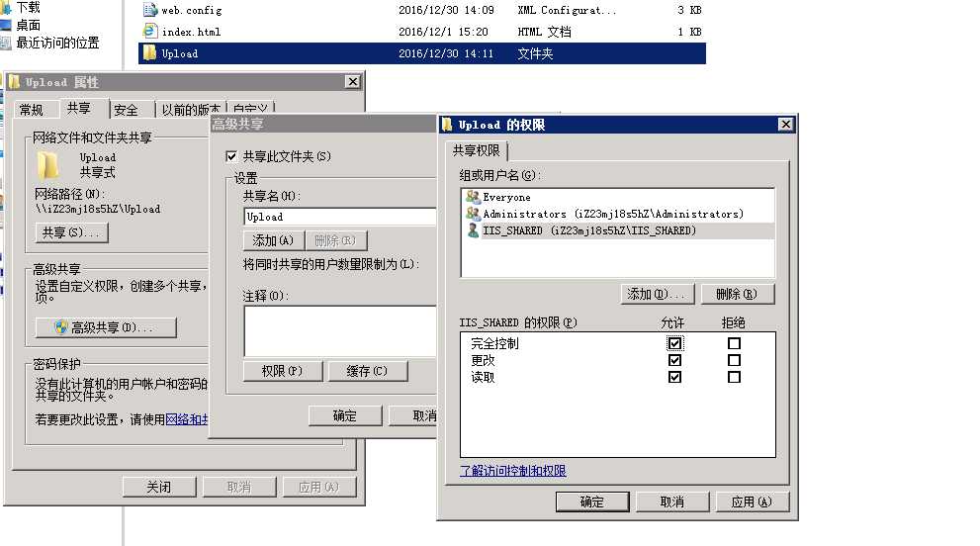Toggle Allow checkbox for 完全控制
This screenshot has width=980, height=546.
coord(674,343)
